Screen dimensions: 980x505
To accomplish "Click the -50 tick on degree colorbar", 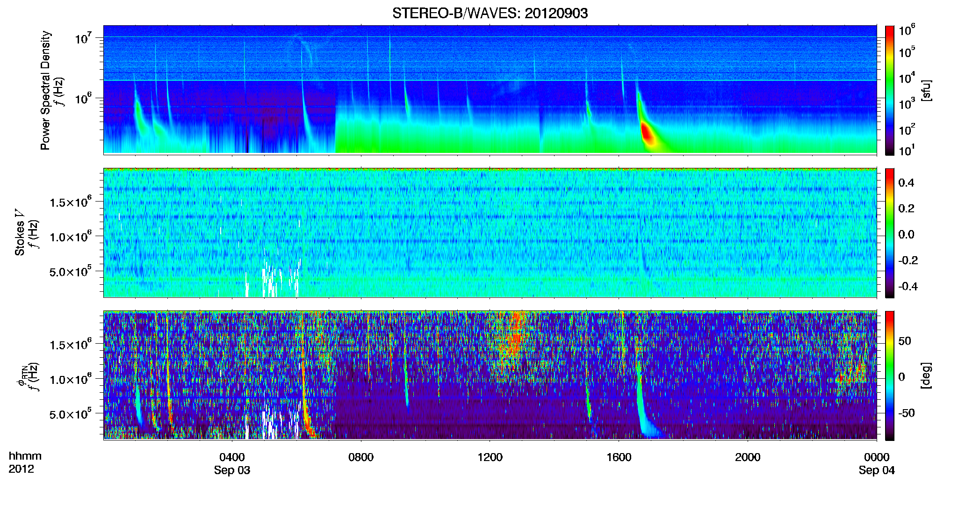I will coord(906,413).
